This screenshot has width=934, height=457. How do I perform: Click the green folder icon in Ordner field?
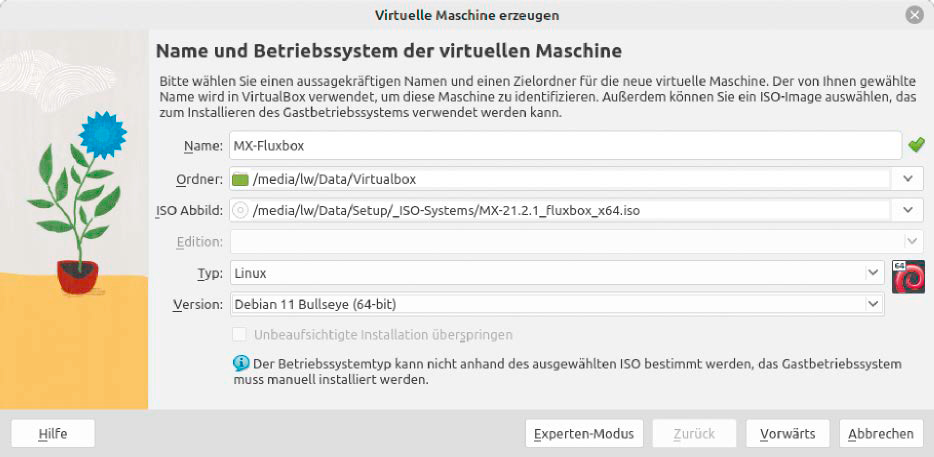[240, 178]
